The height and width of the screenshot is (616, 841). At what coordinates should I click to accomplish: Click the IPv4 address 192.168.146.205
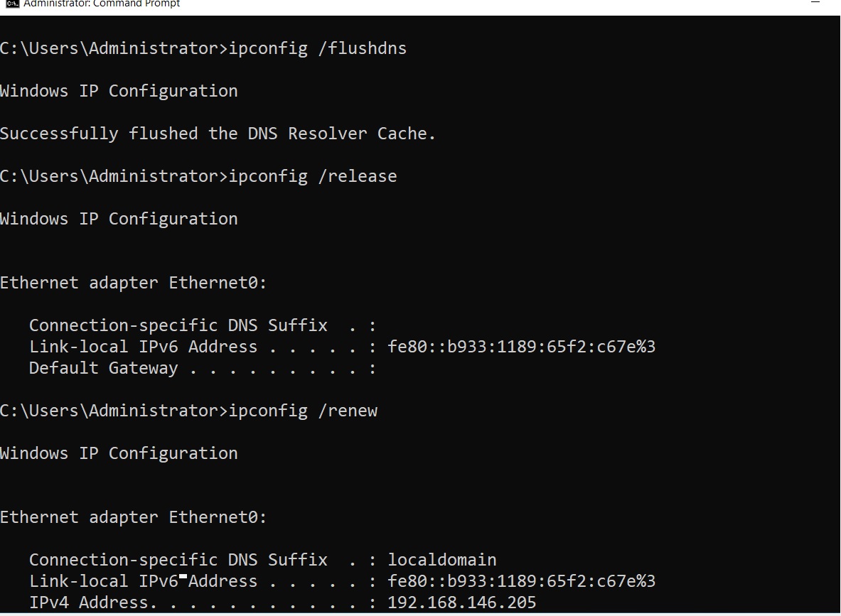(x=461, y=603)
